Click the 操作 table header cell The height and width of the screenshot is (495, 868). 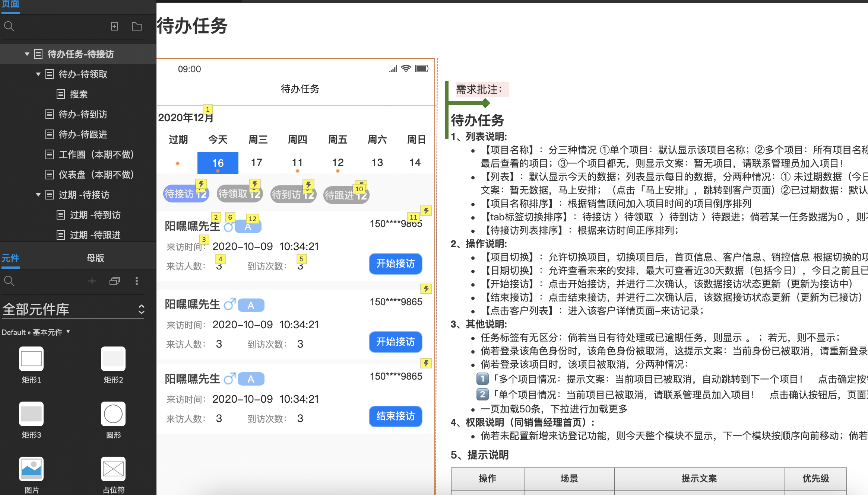point(488,479)
